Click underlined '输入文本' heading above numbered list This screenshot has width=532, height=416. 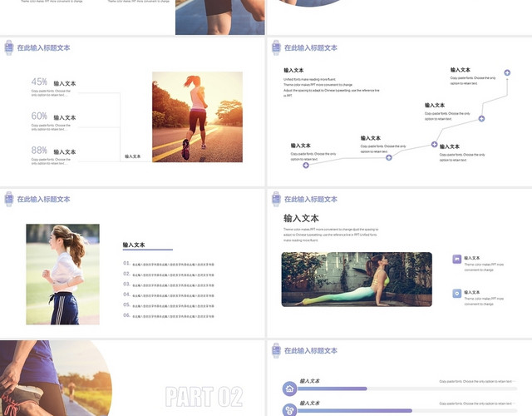pos(134,245)
